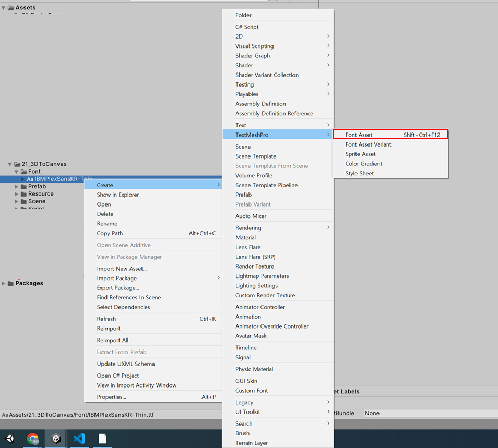
Task: Click the Prefab folder icon
Action: 24,187
